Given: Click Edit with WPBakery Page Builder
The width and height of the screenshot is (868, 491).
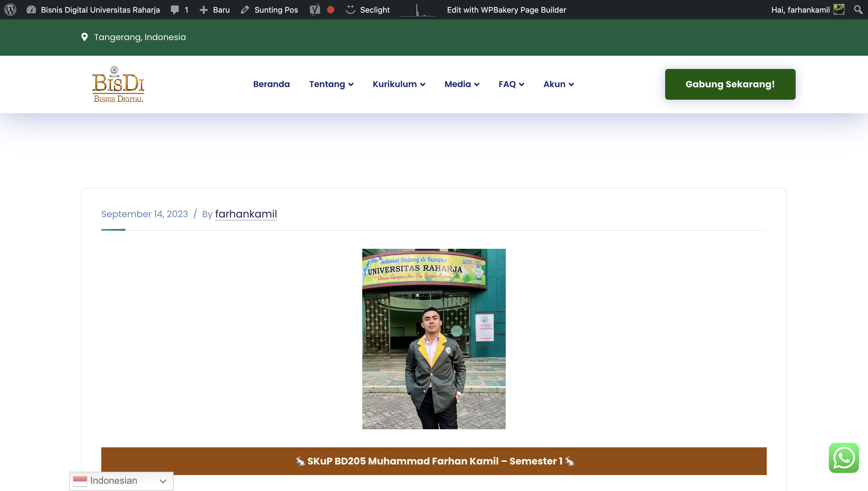Looking at the screenshot, I should click(506, 10).
